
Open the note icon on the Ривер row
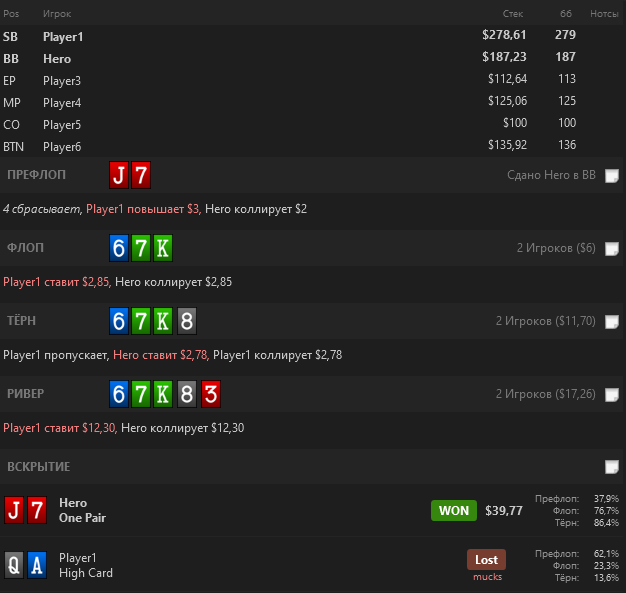coord(612,395)
